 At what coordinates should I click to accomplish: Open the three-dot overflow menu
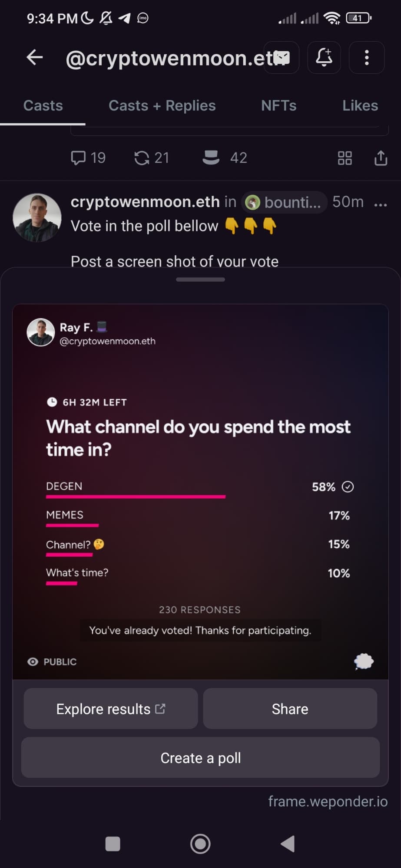tap(367, 57)
